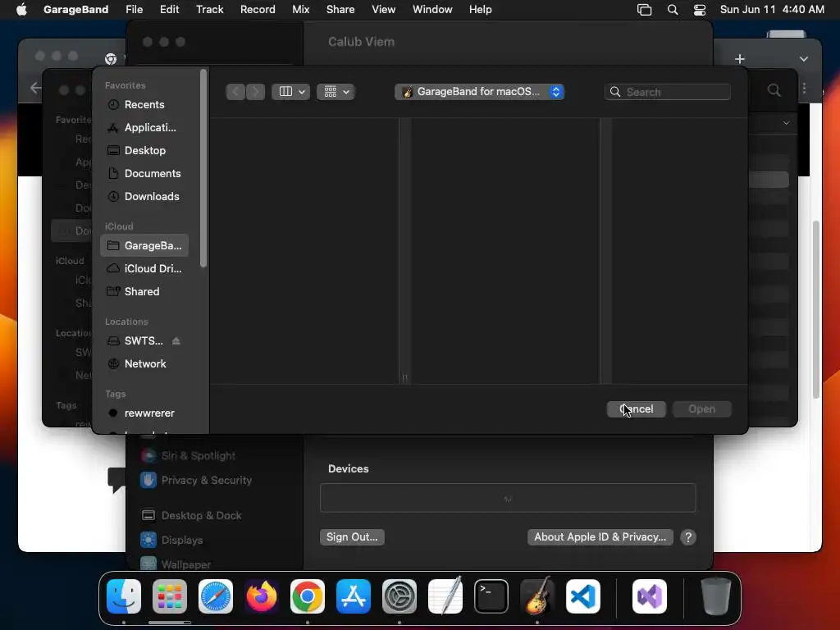The height and width of the screenshot is (630, 840).
Task: Eject the SWTS volume
Action: 176,340
